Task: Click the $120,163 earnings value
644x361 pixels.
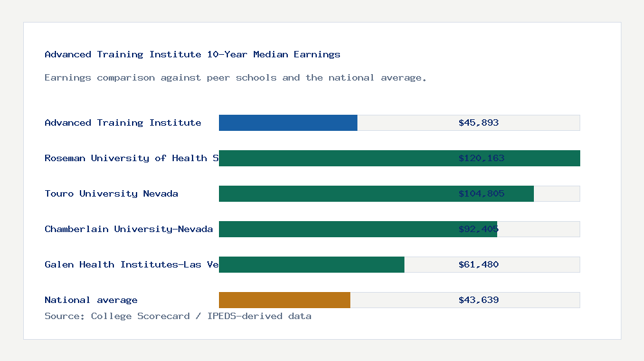Action: pyautogui.click(x=481, y=158)
